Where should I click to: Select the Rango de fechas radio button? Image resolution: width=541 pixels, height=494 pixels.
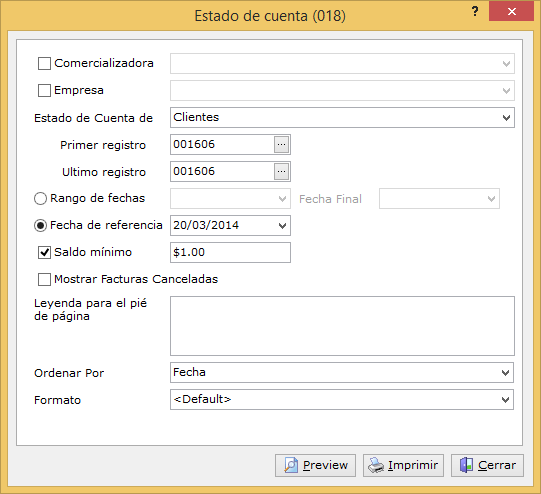(x=40, y=198)
